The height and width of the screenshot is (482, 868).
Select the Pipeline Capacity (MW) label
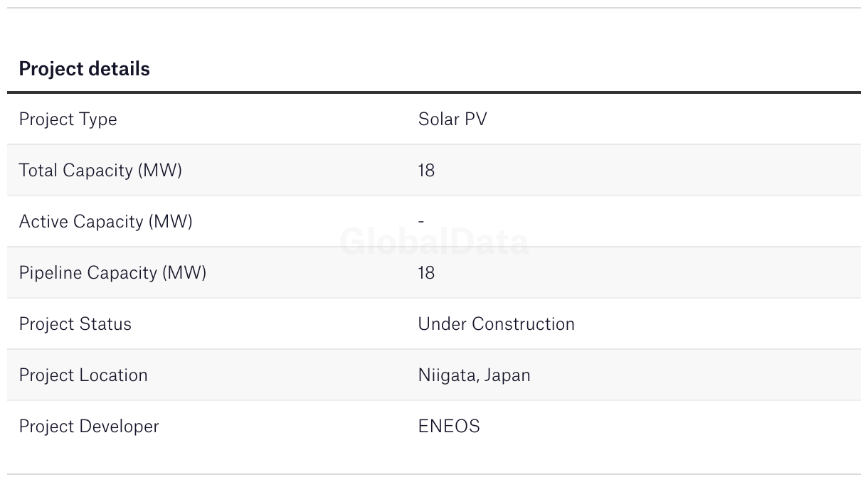(112, 273)
